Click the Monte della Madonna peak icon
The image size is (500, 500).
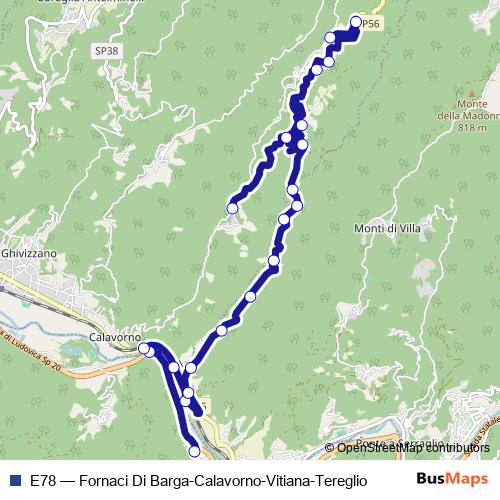coord(472,94)
